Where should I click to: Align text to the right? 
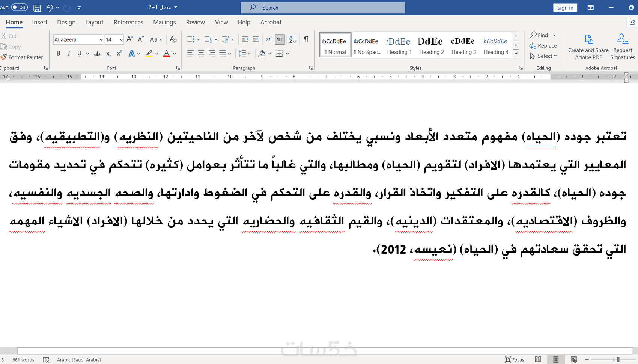(x=212, y=54)
